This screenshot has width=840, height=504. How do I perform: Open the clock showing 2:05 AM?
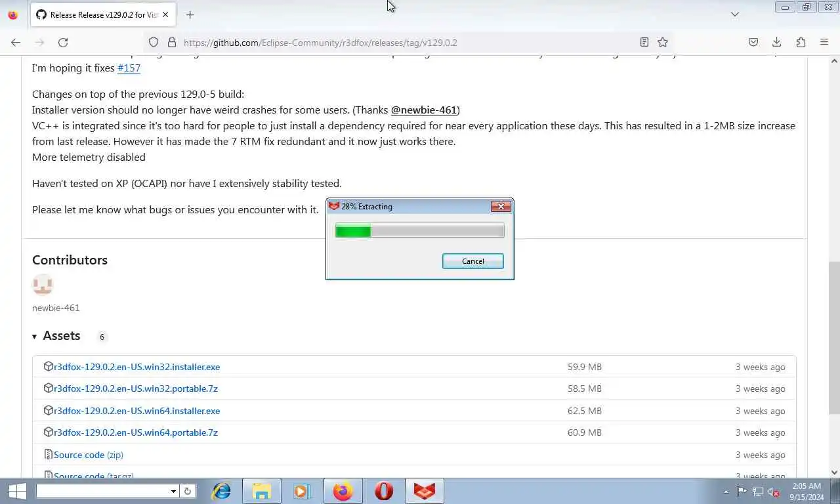pyautogui.click(x=807, y=492)
